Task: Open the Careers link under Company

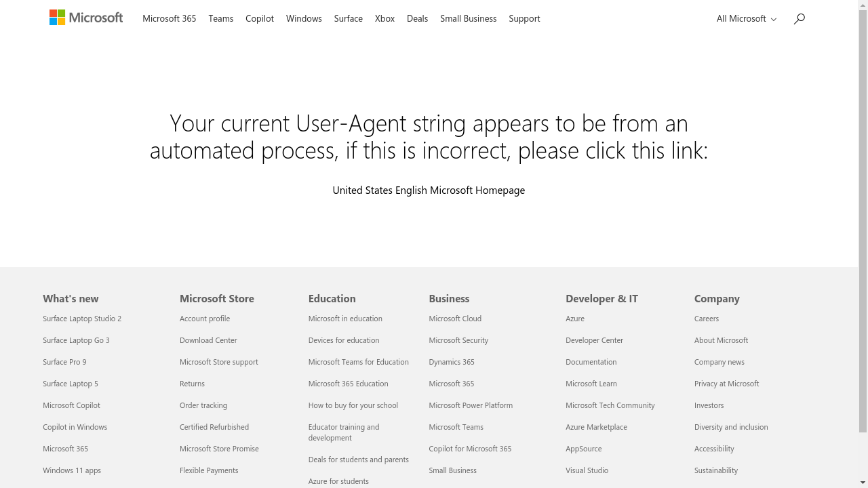Action: tap(706, 319)
